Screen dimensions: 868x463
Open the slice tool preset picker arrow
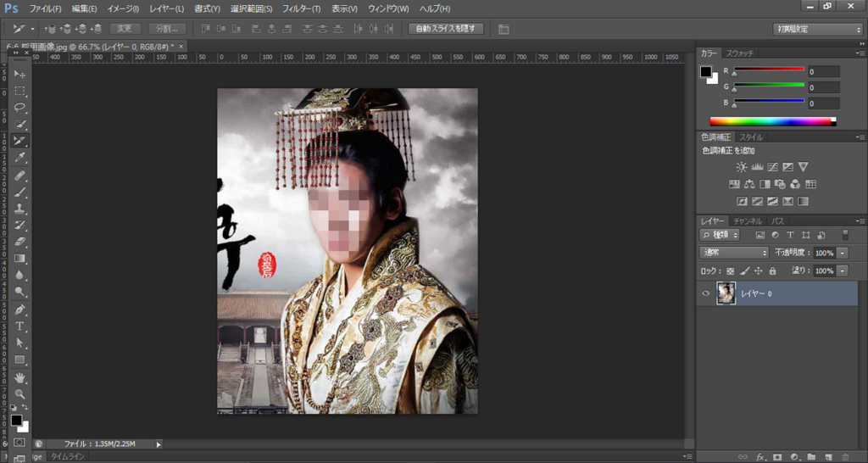click(x=33, y=29)
